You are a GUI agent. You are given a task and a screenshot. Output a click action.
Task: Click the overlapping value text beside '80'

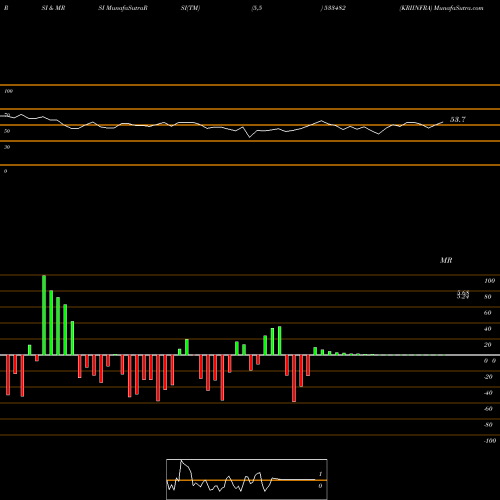(x=463, y=295)
